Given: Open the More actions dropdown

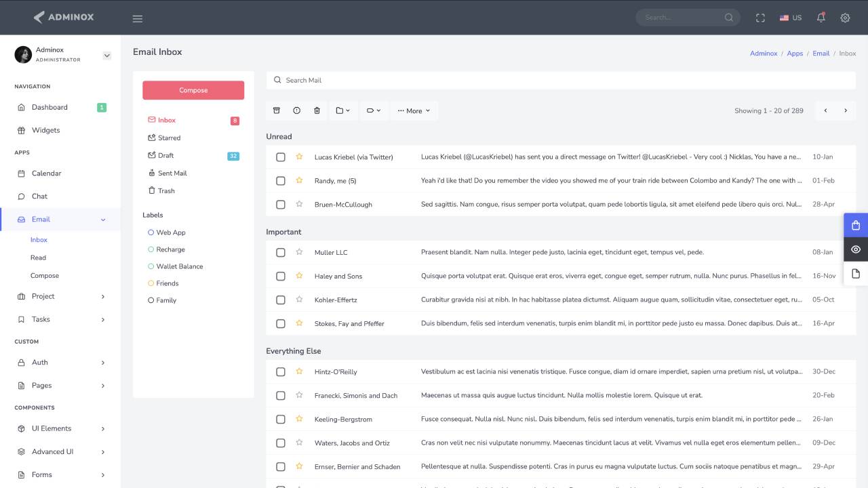Looking at the screenshot, I should click(414, 110).
